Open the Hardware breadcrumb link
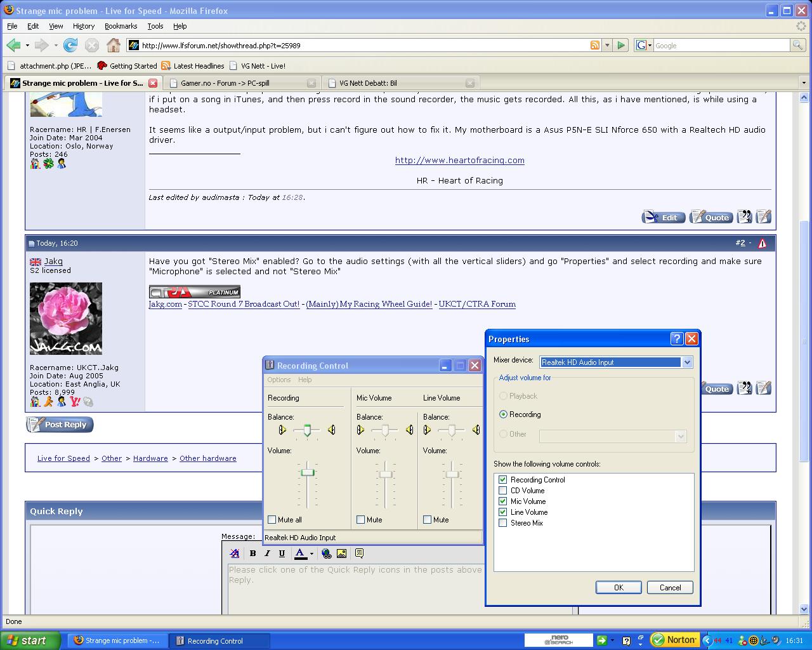The width and height of the screenshot is (812, 650). [x=150, y=458]
